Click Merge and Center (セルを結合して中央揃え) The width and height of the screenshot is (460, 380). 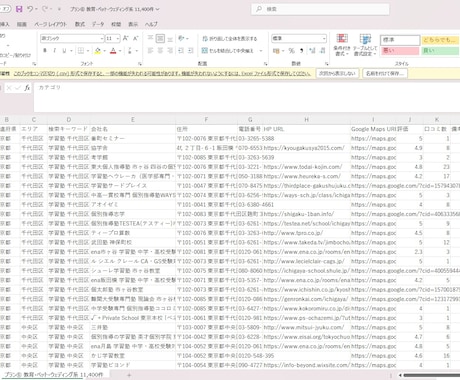pyautogui.click(x=228, y=51)
